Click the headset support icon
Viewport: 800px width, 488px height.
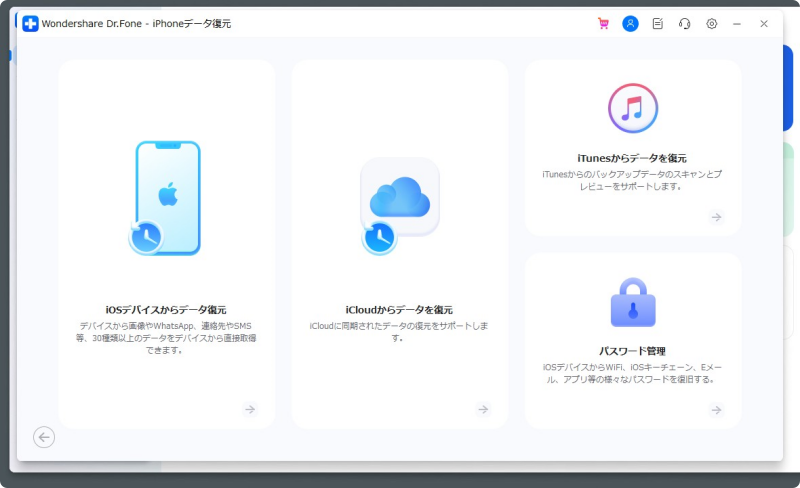pyautogui.click(x=685, y=23)
